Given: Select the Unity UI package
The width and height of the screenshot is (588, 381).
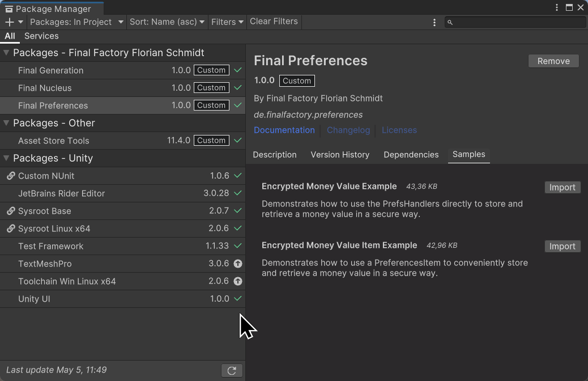Looking at the screenshot, I should 122,299.
